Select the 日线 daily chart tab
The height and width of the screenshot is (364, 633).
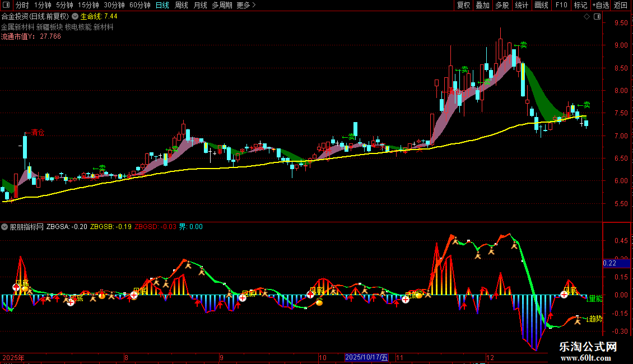tap(162, 5)
